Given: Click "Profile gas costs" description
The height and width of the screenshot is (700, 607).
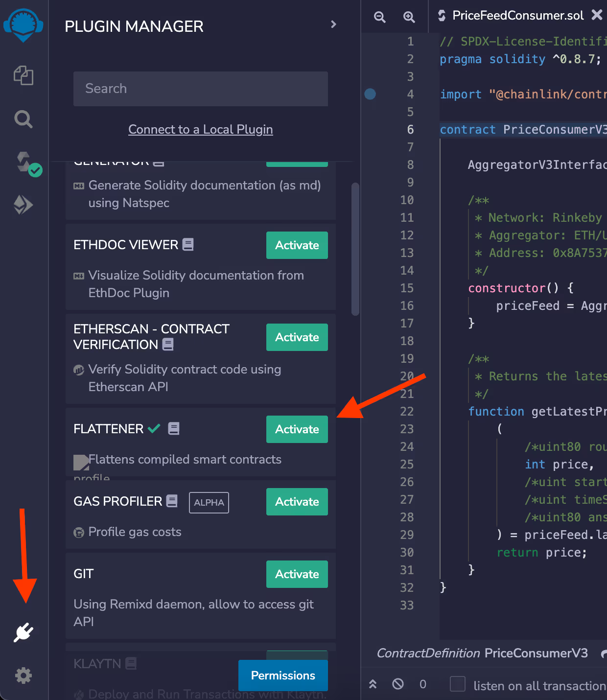Looking at the screenshot, I should pyautogui.click(x=135, y=532).
